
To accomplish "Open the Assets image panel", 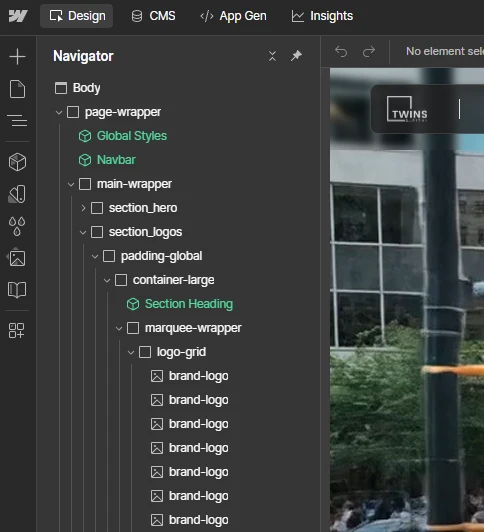I will click(17, 258).
